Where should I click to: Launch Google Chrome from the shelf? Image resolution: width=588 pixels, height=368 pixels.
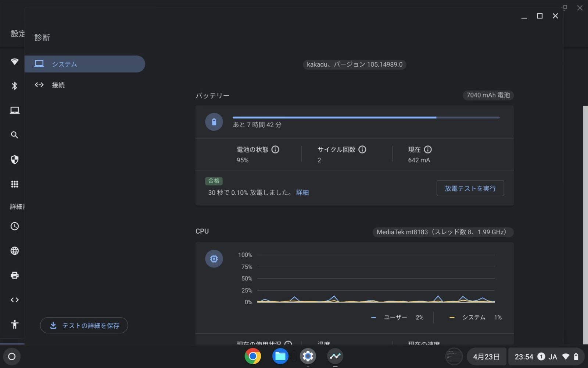click(x=253, y=356)
